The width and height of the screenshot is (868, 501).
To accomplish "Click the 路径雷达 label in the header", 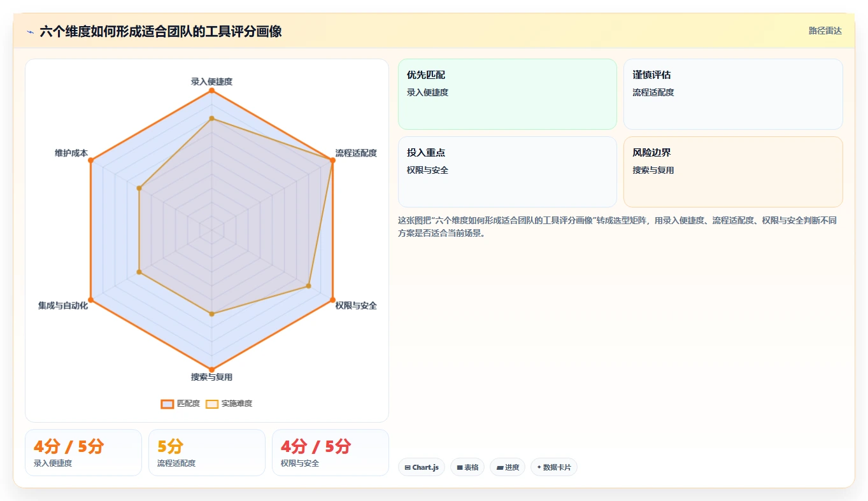I will (825, 31).
